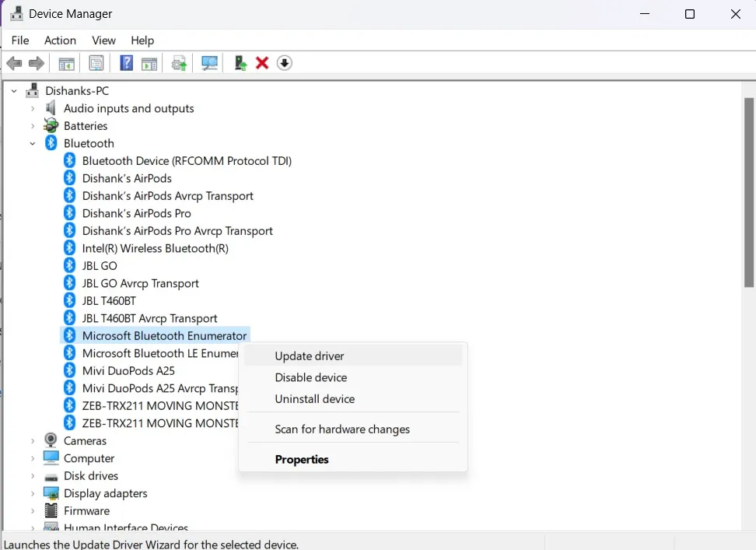The height and width of the screenshot is (550, 756).
Task: Select Microsoft Bluetooth Enumerator entry
Action: tap(164, 335)
